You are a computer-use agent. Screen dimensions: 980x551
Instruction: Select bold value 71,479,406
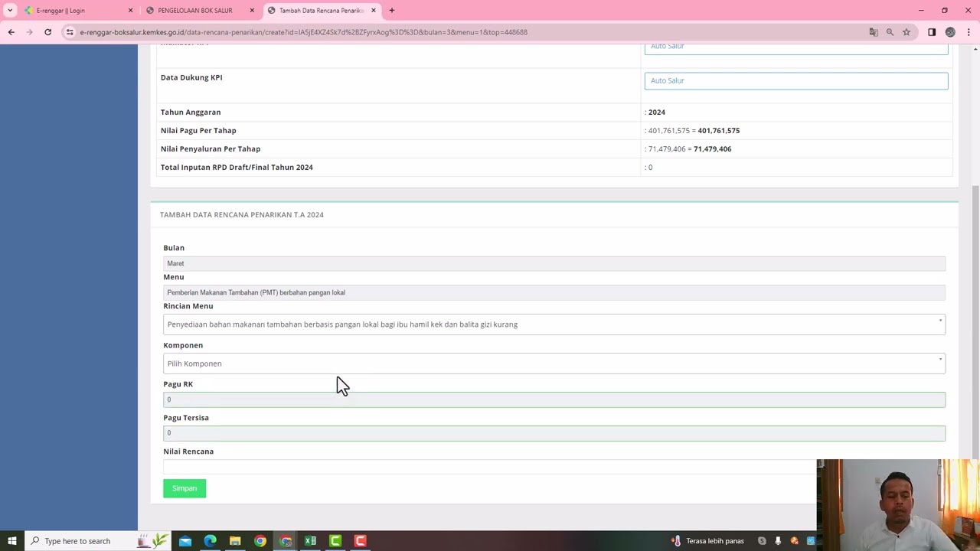click(x=712, y=148)
